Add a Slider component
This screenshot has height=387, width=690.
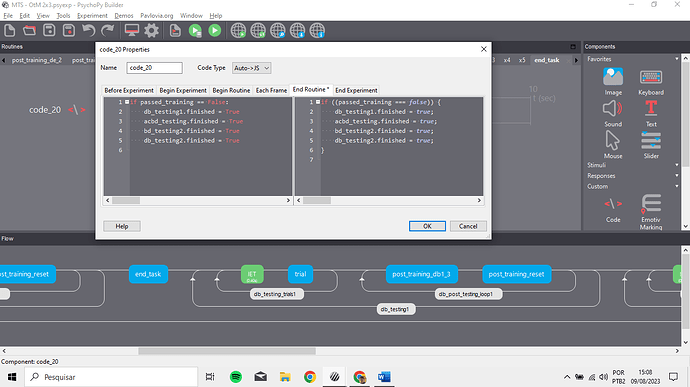pos(651,145)
